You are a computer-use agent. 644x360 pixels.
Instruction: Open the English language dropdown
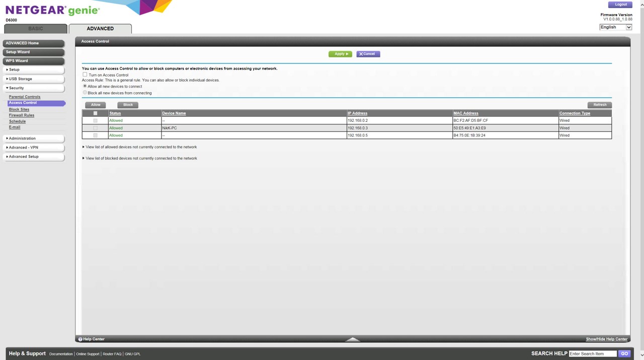615,27
